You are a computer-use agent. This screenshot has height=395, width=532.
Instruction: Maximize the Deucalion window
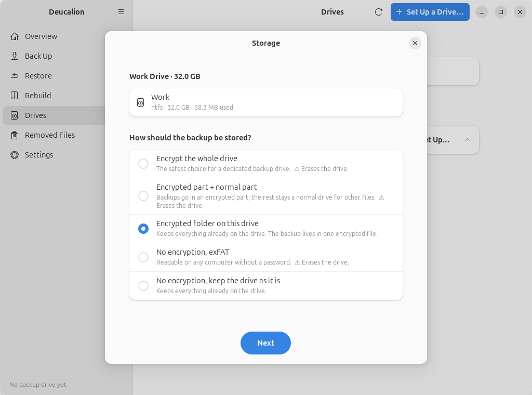(501, 12)
